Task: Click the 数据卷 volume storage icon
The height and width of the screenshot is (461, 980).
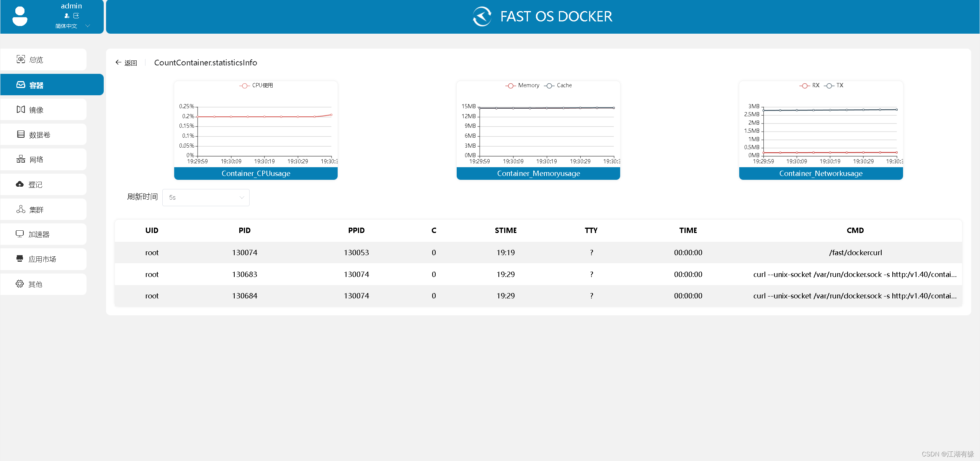Action: point(21,134)
